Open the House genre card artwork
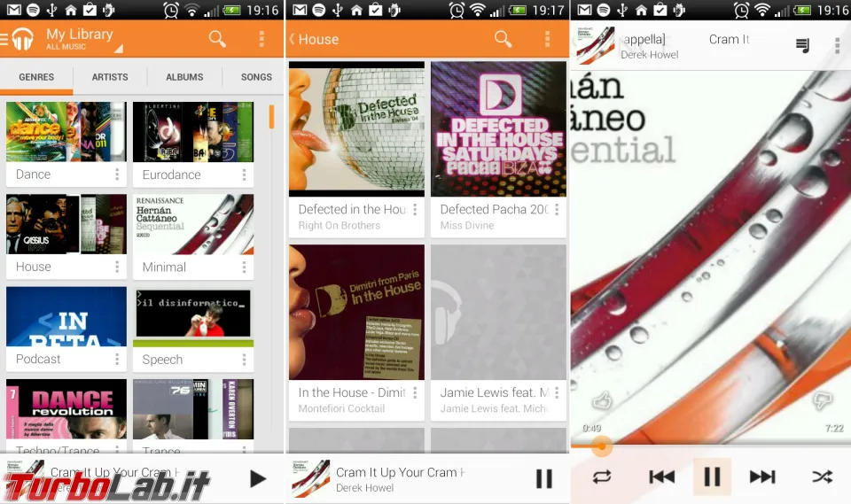851x504 pixels. click(66, 224)
